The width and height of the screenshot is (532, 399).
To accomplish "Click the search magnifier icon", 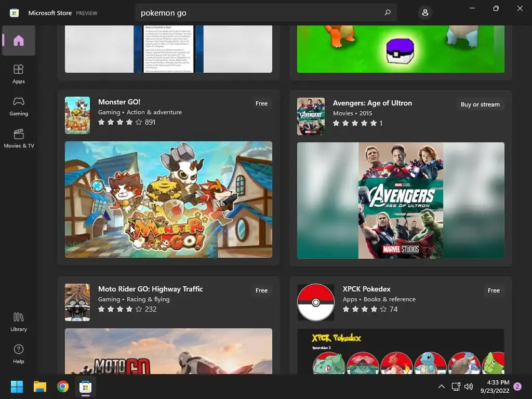I will (x=388, y=13).
